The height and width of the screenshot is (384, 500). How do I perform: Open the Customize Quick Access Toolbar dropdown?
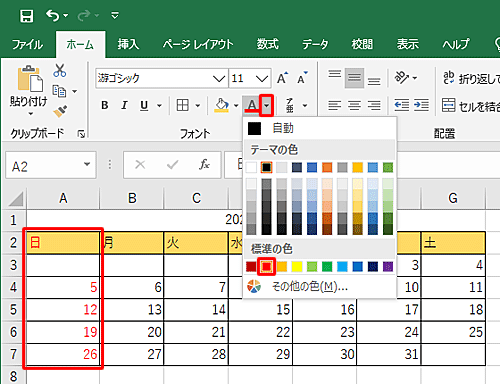point(115,15)
